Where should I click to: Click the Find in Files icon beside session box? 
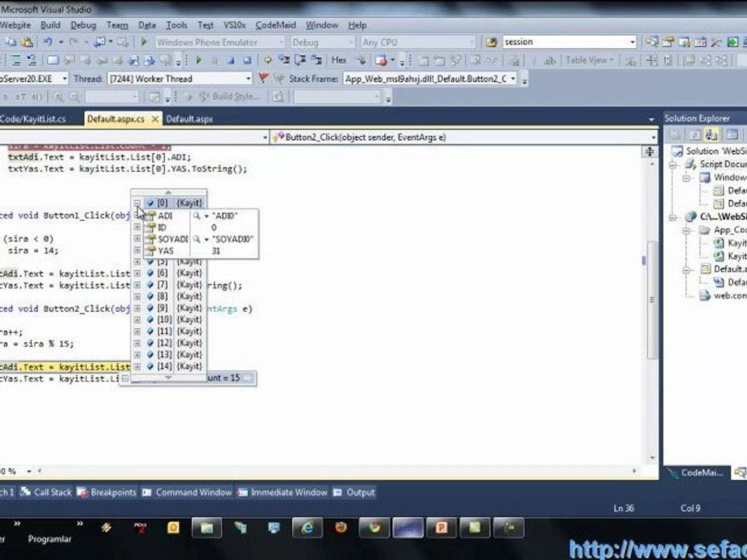[x=492, y=42]
